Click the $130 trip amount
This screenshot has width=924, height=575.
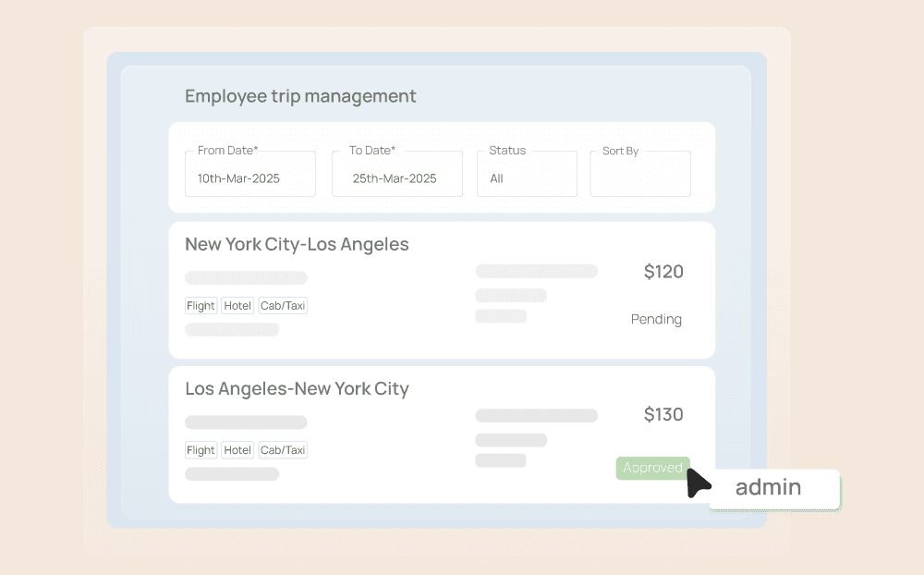coord(663,415)
